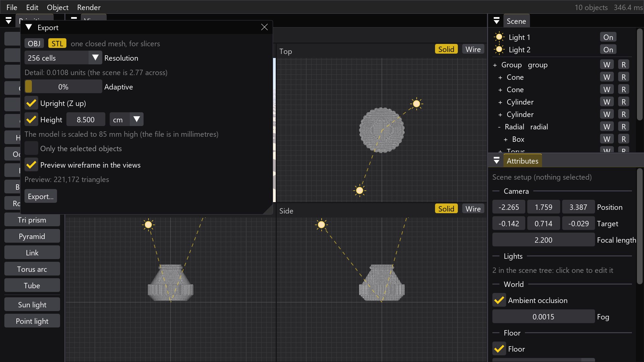Open the Attributes panel menu icon
The image size is (644, 362).
coord(497,161)
